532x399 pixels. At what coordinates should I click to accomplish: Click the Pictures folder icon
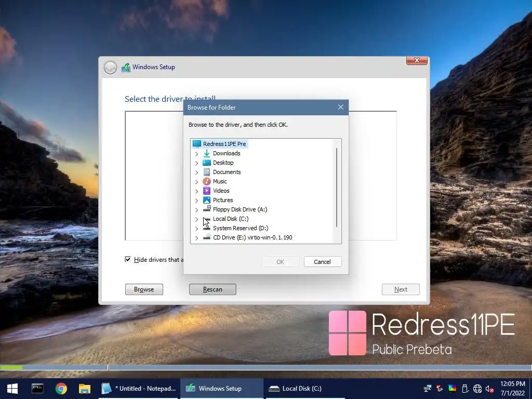(x=207, y=200)
